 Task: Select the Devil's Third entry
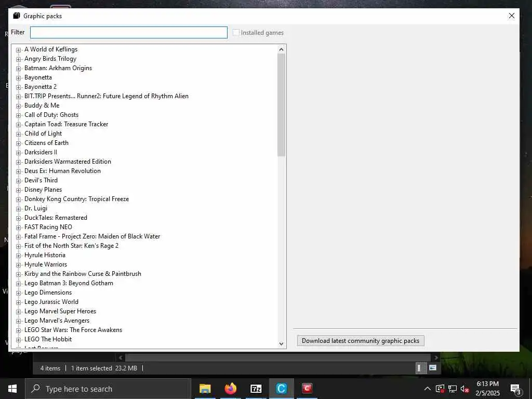click(41, 180)
